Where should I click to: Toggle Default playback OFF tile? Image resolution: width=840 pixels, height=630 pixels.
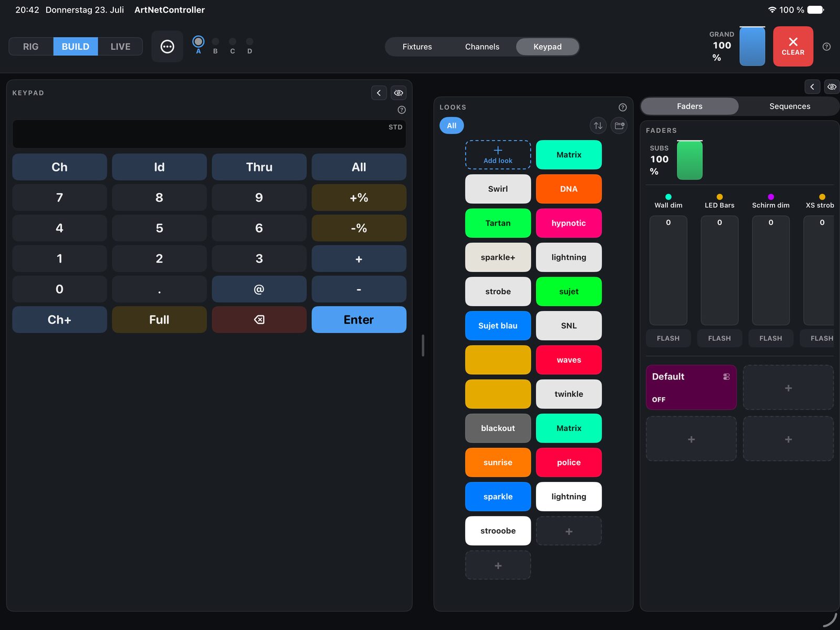(691, 387)
